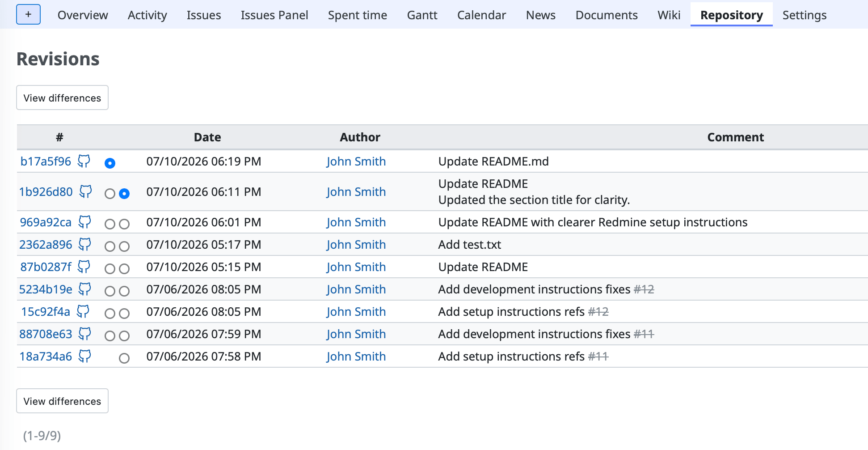Open John Smith on the b17a5f96 row
The width and height of the screenshot is (868, 450).
356,161
